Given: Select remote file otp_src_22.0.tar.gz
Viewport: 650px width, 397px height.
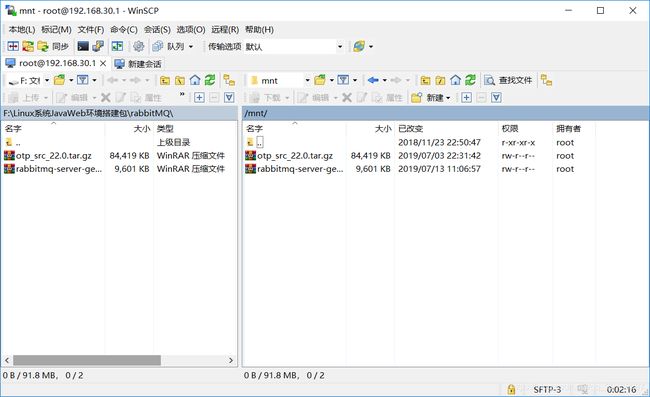Looking at the screenshot, I should pyautogui.click(x=295, y=155).
